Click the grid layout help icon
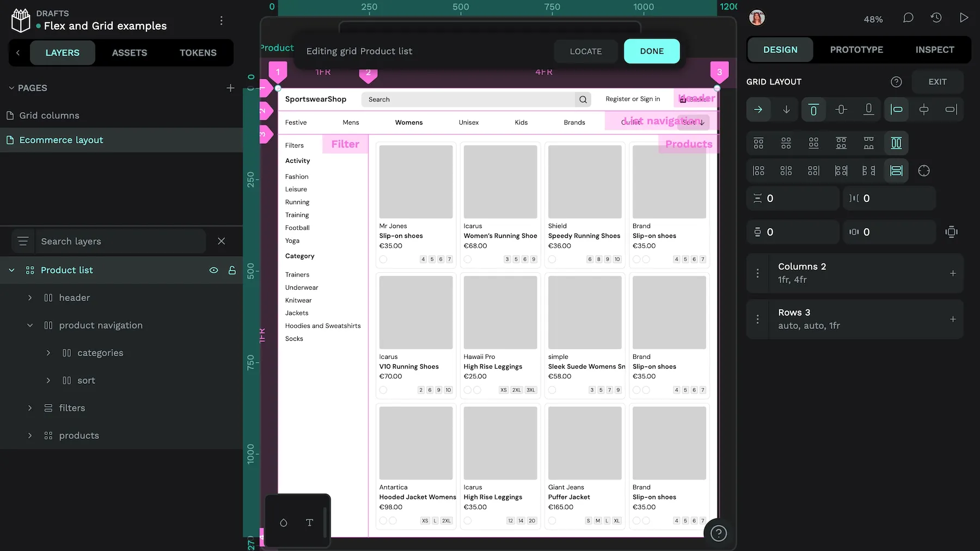The image size is (980, 551). [896, 82]
